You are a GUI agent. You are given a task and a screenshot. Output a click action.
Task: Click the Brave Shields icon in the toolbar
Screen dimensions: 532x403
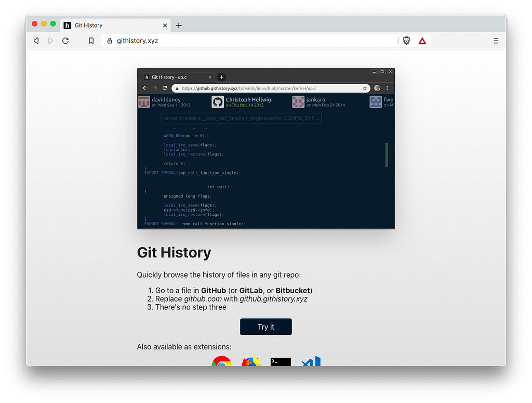[x=406, y=40]
